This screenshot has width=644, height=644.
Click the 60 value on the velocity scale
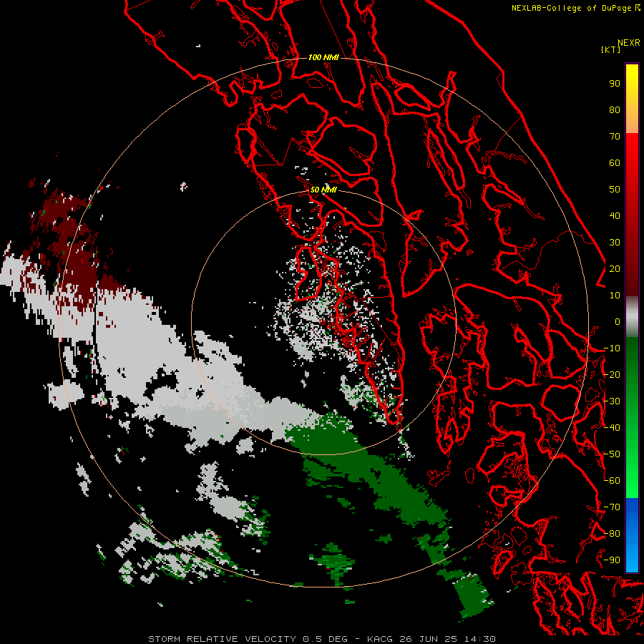(x=615, y=163)
